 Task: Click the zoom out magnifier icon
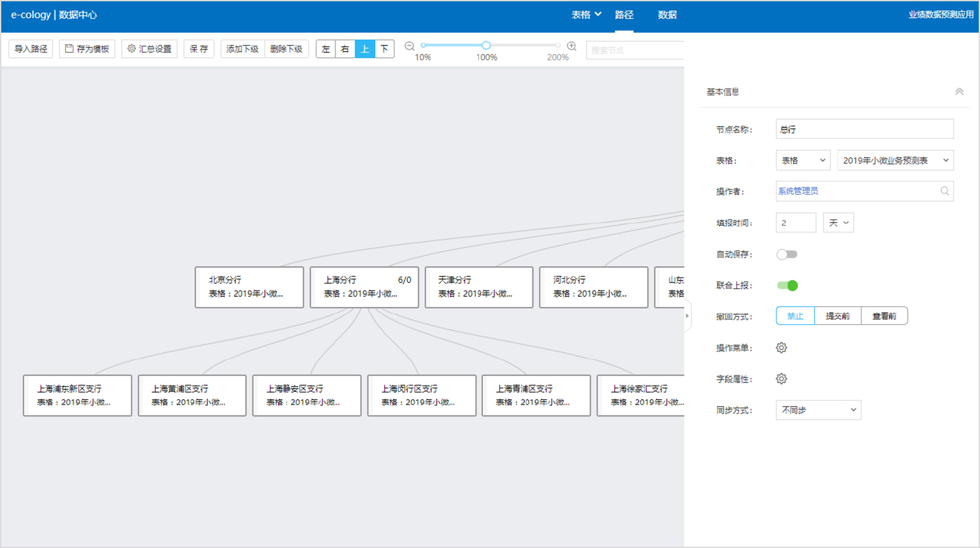coord(409,46)
